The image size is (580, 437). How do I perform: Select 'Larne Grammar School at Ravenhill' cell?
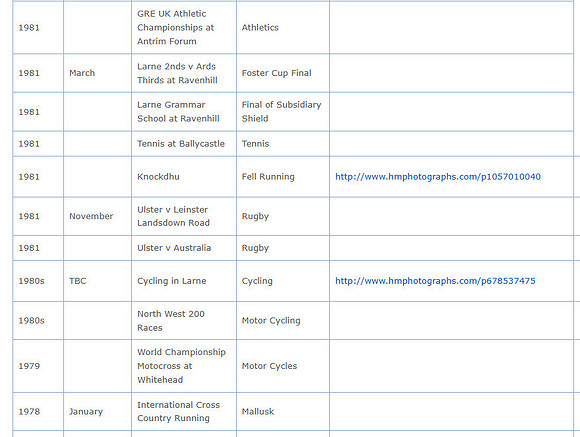click(184, 112)
